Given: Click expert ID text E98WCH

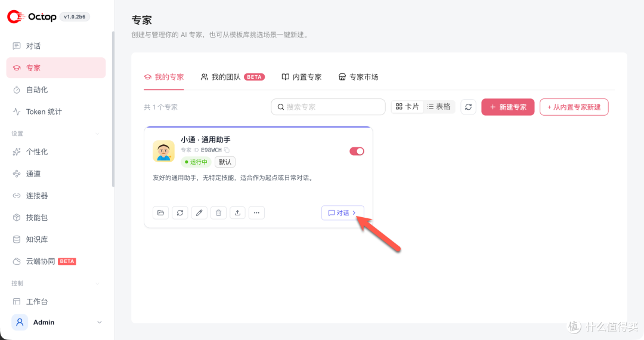Looking at the screenshot, I should (211, 150).
